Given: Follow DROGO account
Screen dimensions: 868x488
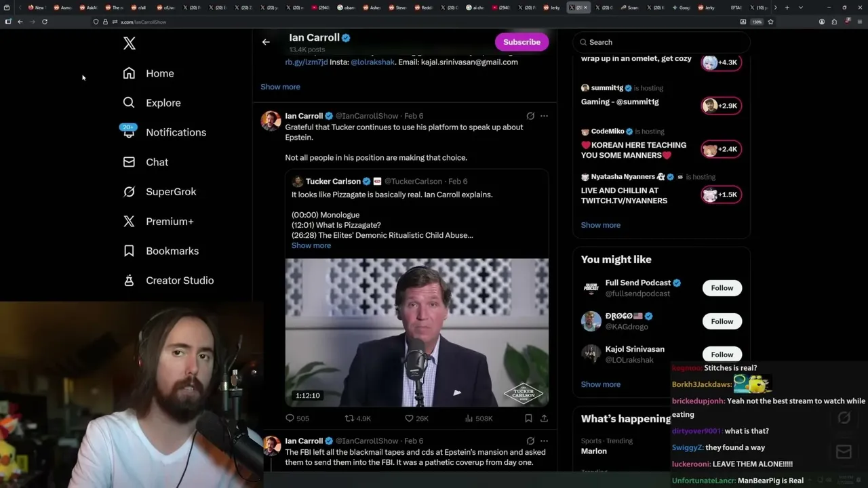Looking at the screenshot, I should pyautogui.click(x=722, y=321).
